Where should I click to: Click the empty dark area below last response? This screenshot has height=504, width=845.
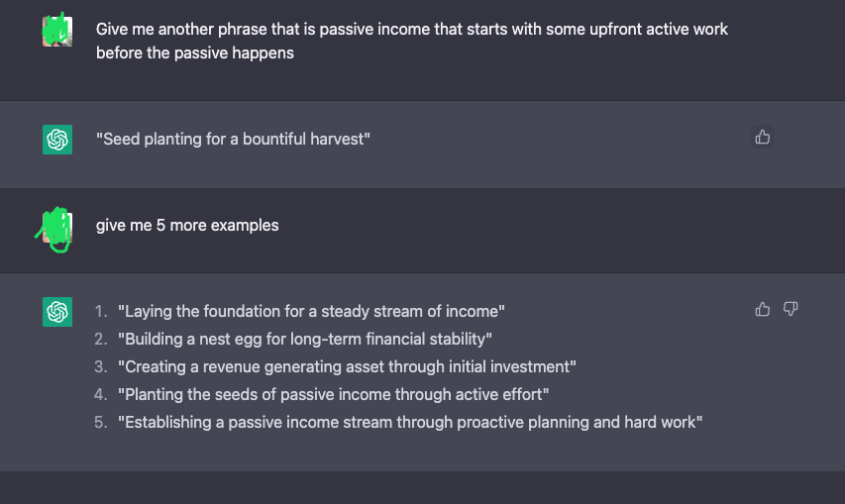click(422, 488)
